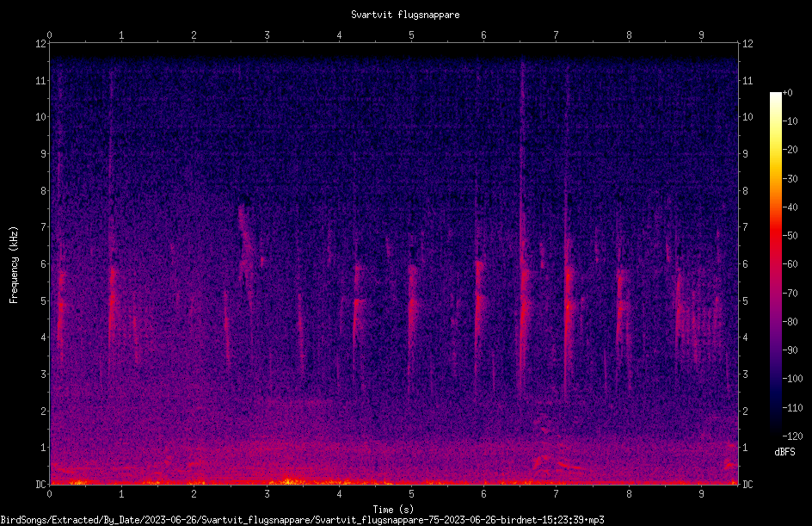Click the "9" tick on the left frequency axis
Image resolution: width=812 pixels, height=526 pixels.
click(x=43, y=154)
